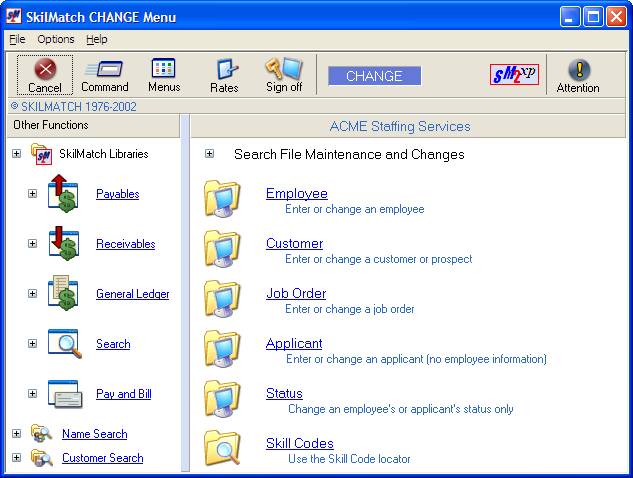The image size is (633, 478).
Task: Expand the General Ledger node
Action: (32, 294)
